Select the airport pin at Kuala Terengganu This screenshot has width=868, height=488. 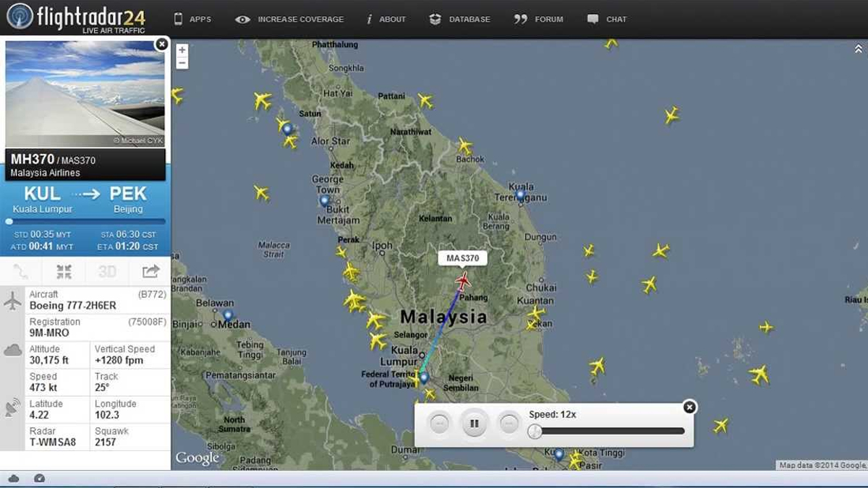[520, 194]
